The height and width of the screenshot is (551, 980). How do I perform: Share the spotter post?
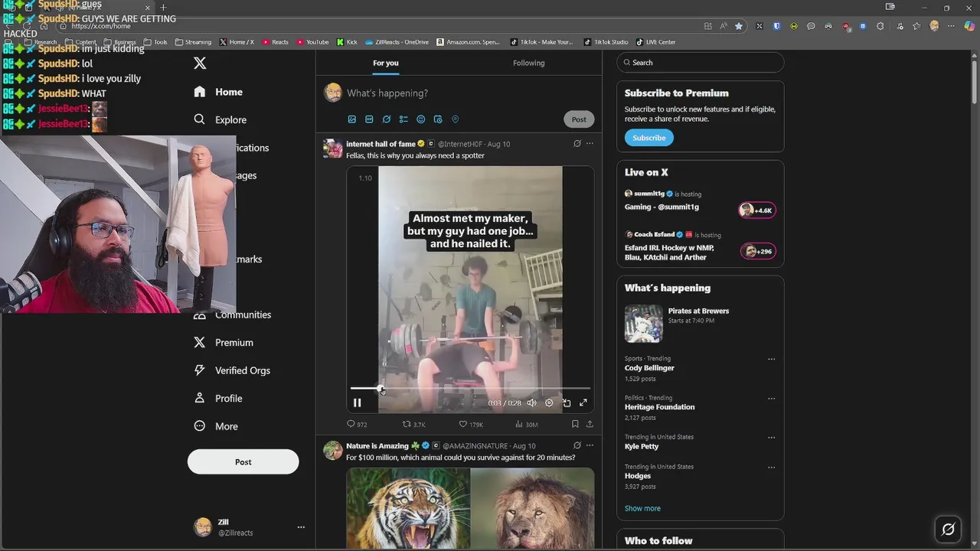pyautogui.click(x=590, y=424)
